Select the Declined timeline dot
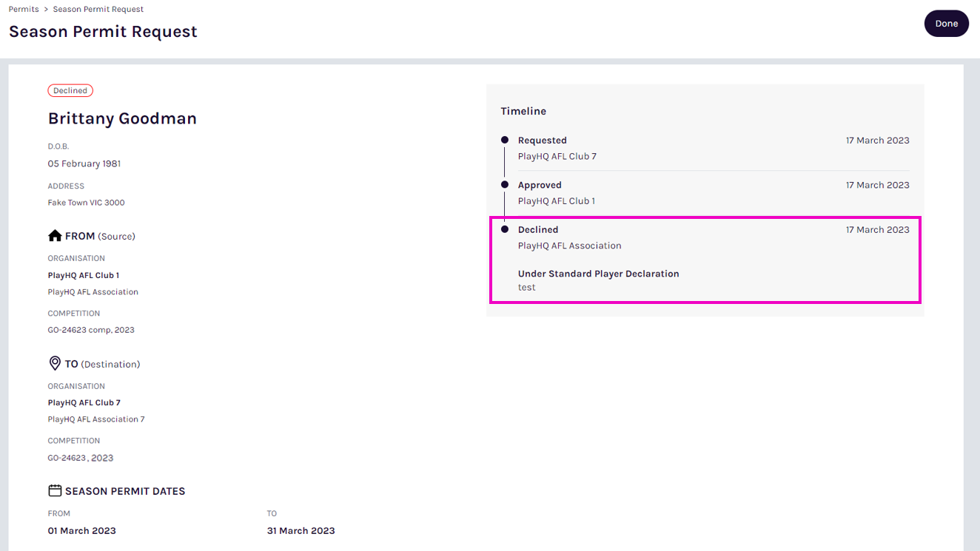 pyautogui.click(x=505, y=229)
